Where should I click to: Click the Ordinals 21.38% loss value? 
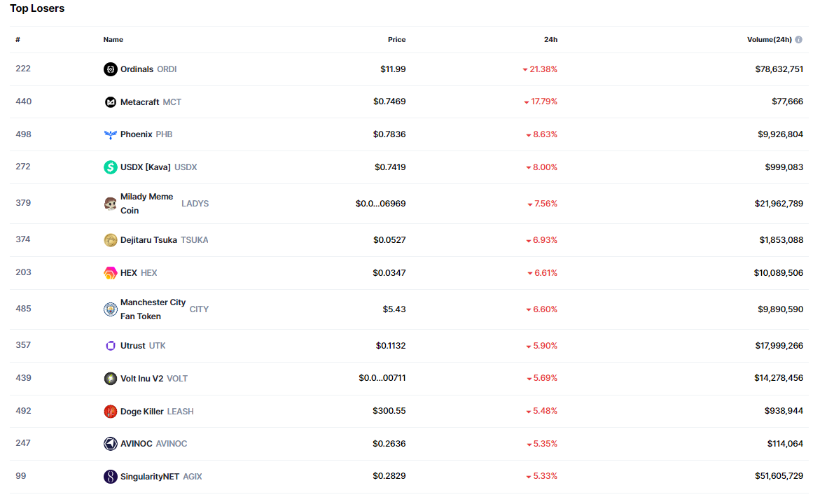click(x=543, y=69)
